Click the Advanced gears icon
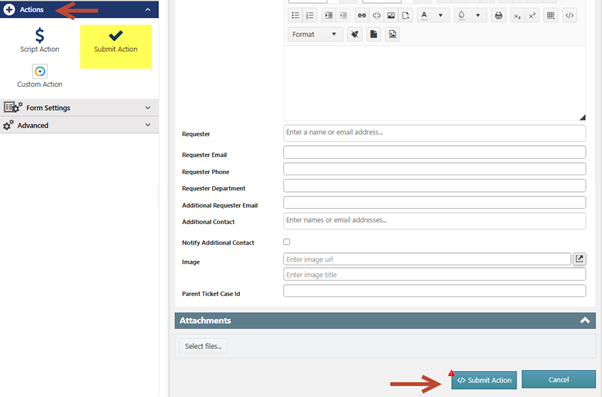The image size is (602, 397). coord(8,125)
